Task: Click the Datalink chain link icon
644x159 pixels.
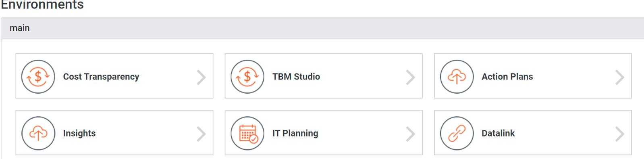Action: (x=457, y=133)
